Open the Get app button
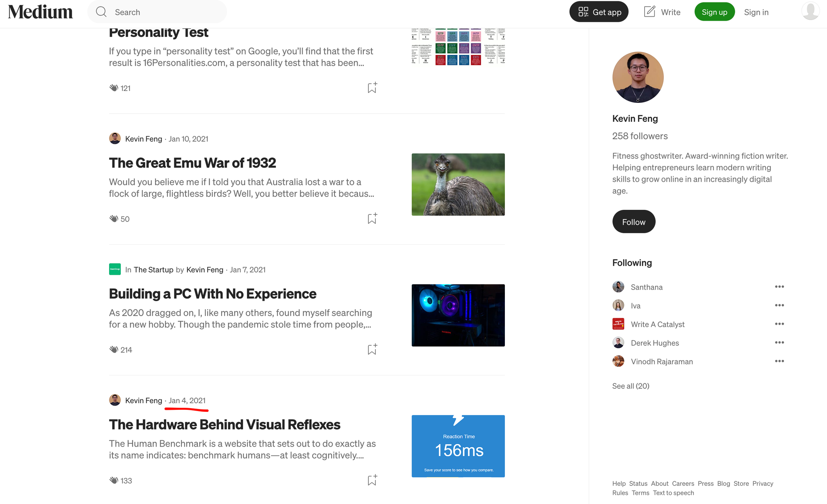The width and height of the screenshot is (827, 504). [599, 12]
